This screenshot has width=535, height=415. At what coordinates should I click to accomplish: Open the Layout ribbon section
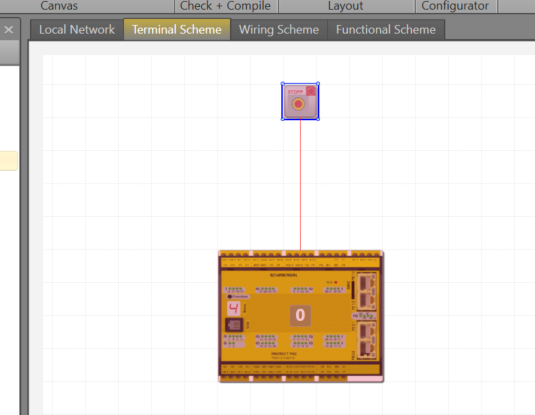(x=345, y=6)
